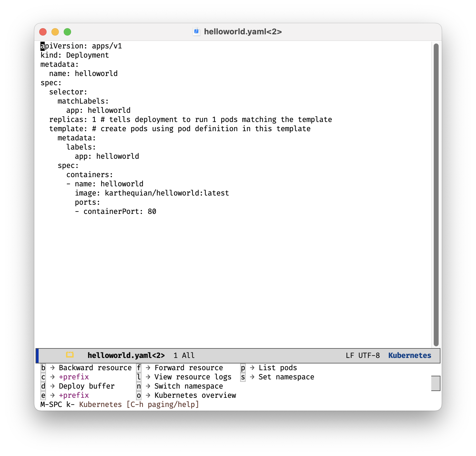Click the '- name: helloworld' container line
The image size is (476, 456).
coord(105,184)
